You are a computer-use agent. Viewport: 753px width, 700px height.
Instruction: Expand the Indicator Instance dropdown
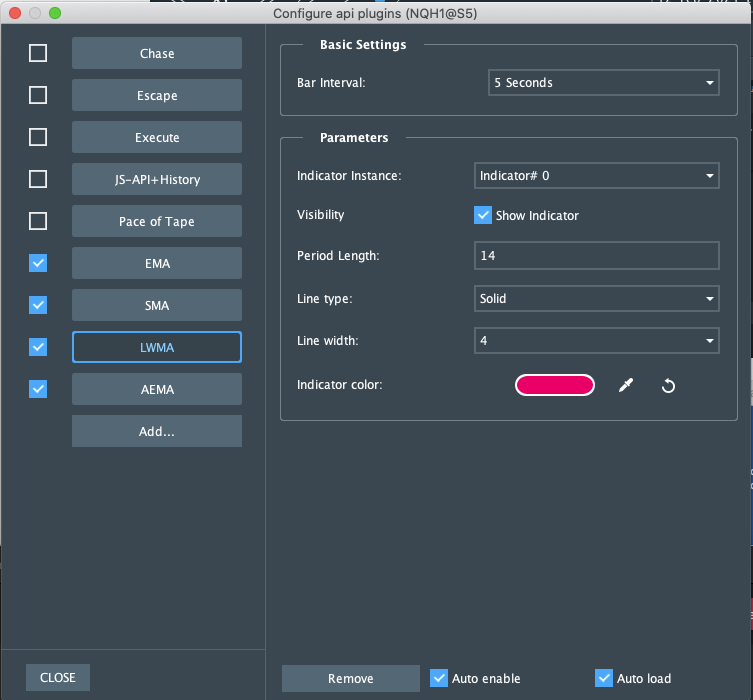click(x=596, y=175)
